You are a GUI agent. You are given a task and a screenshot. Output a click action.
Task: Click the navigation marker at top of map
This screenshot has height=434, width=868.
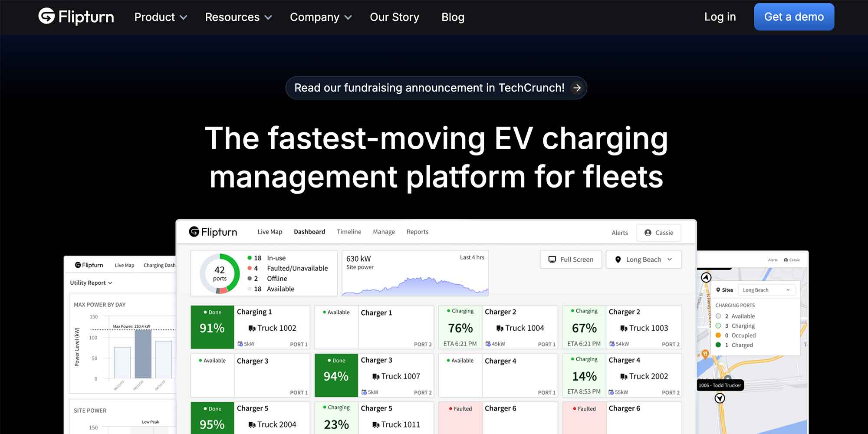click(706, 277)
